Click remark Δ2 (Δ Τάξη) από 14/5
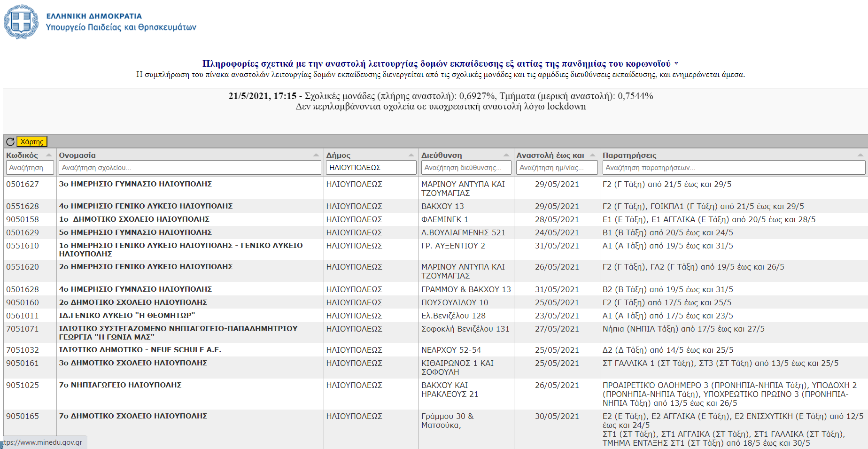The height and width of the screenshot is (449, 868). pos(668,350)
